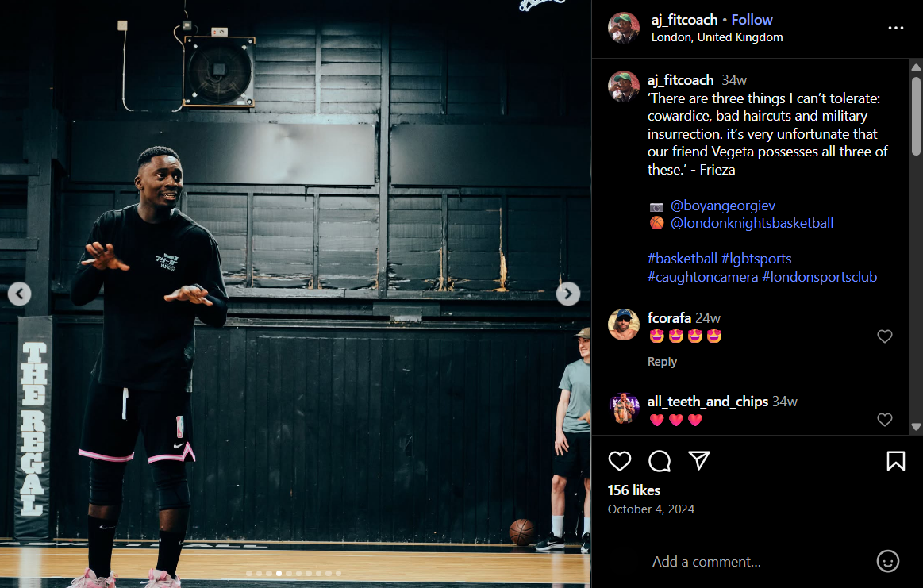View the 156 likes list
Image resolution: width=923 pixels, height=588 pixels.
633,490
